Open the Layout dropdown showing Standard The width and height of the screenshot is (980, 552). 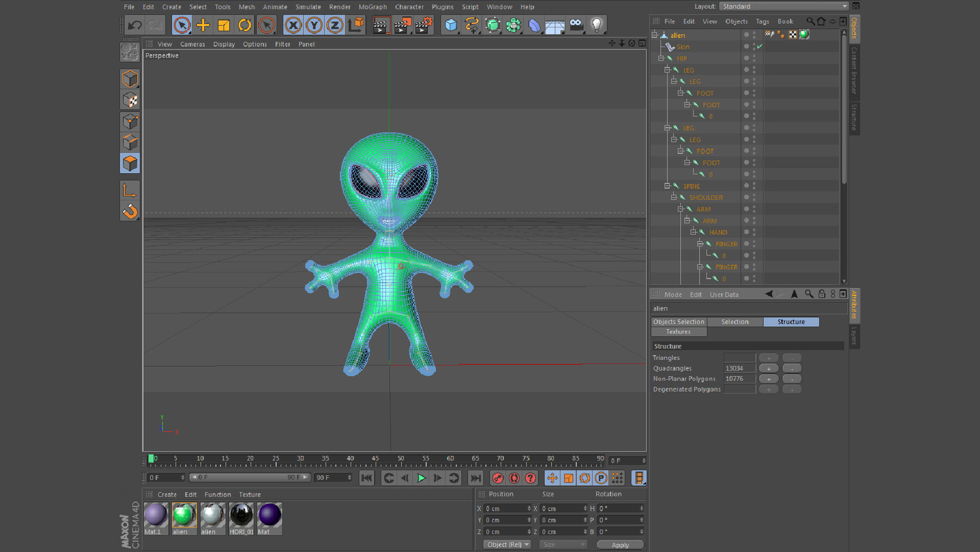[784, 6]
